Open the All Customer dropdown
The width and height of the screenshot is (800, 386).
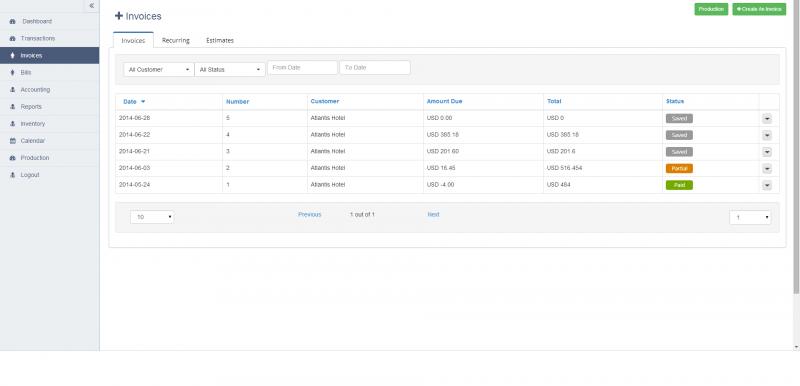pos(159,69)
